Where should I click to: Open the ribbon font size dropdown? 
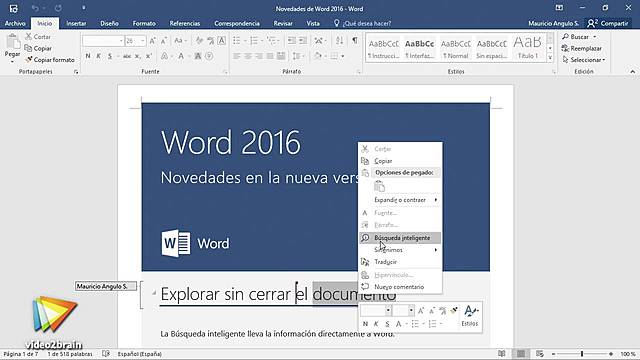point(142,40)
